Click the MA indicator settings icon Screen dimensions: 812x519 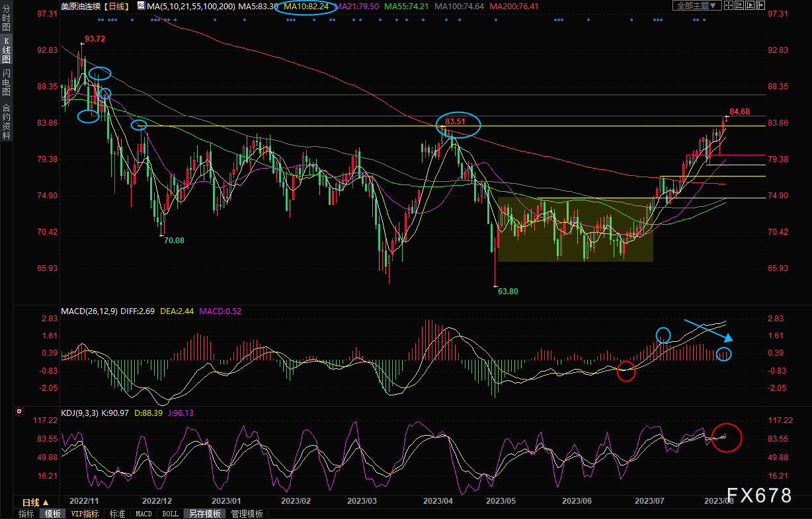pyautogui.click(x=141, y=5)
